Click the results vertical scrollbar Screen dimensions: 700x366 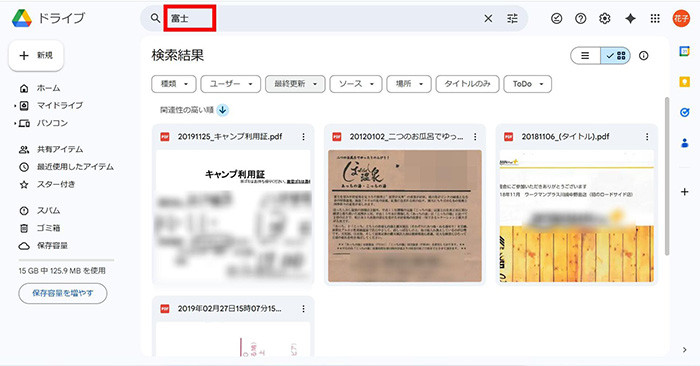(x=667, y=176)
